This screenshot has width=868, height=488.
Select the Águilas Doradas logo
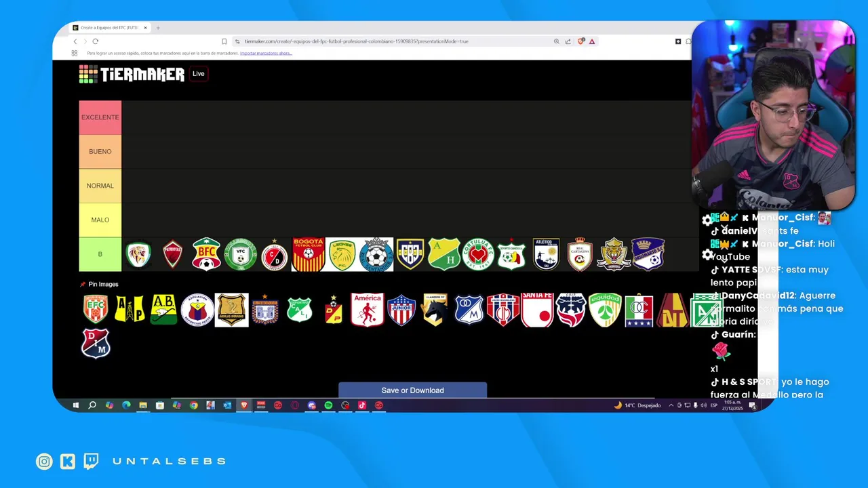click(x=231, y=310)
